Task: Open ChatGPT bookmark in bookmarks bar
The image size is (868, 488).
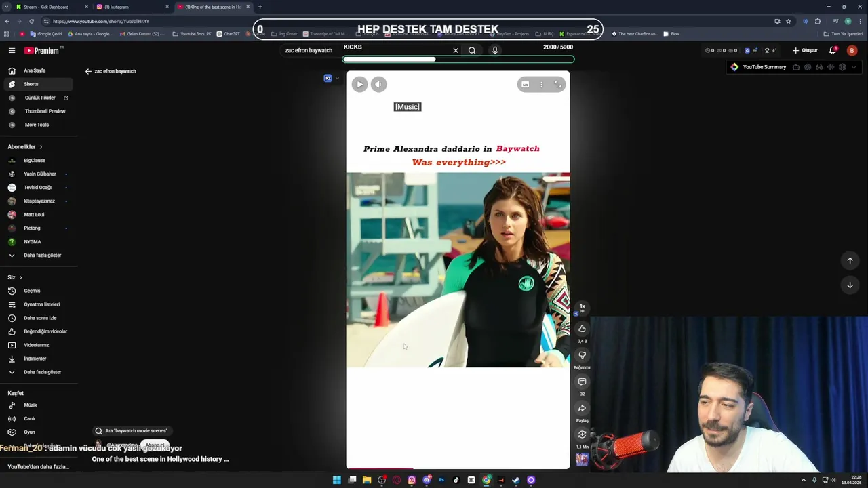Action: tap(228, 34)
